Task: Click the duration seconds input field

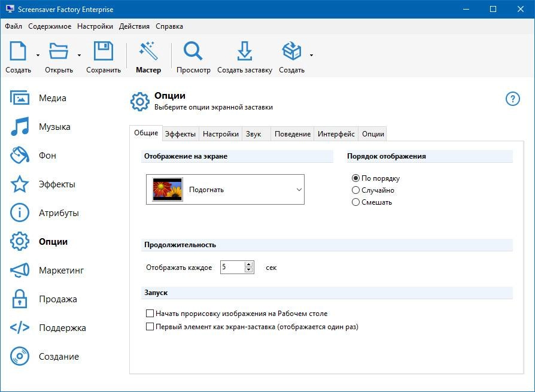Action: [233, 267]
